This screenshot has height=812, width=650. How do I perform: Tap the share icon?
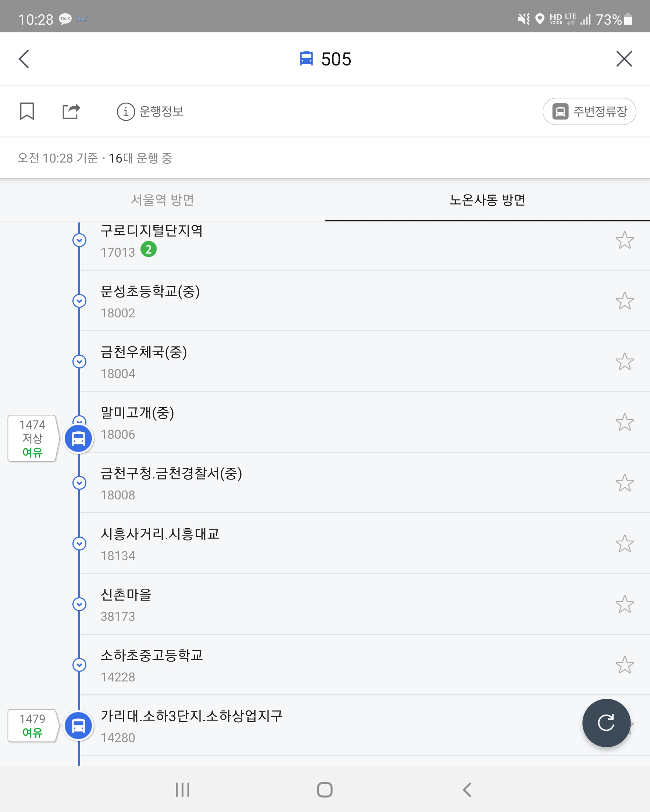[x=71, y=111]
